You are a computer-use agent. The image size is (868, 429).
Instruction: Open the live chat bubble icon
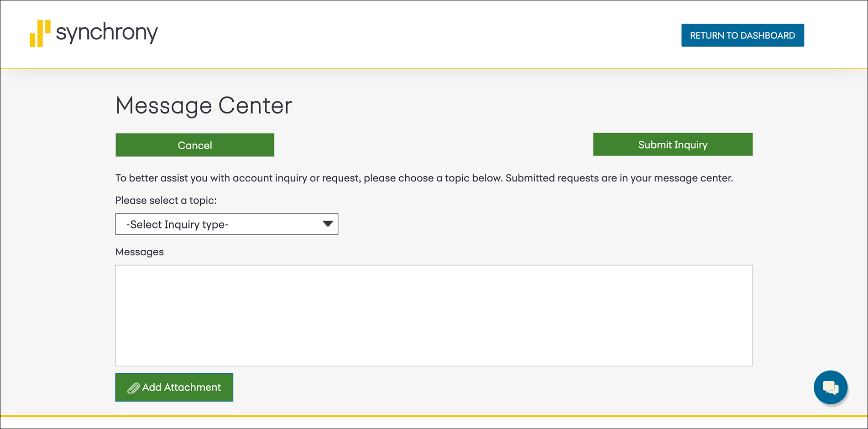pos(830,388)
